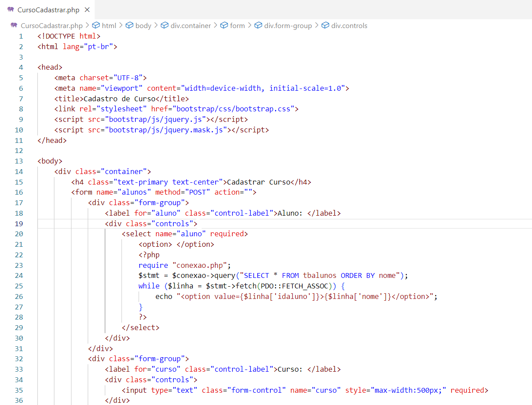The image size is (532, 405).
Task: Expand the div.form-group breadcrumb item
Action: [x=288, y=25]
